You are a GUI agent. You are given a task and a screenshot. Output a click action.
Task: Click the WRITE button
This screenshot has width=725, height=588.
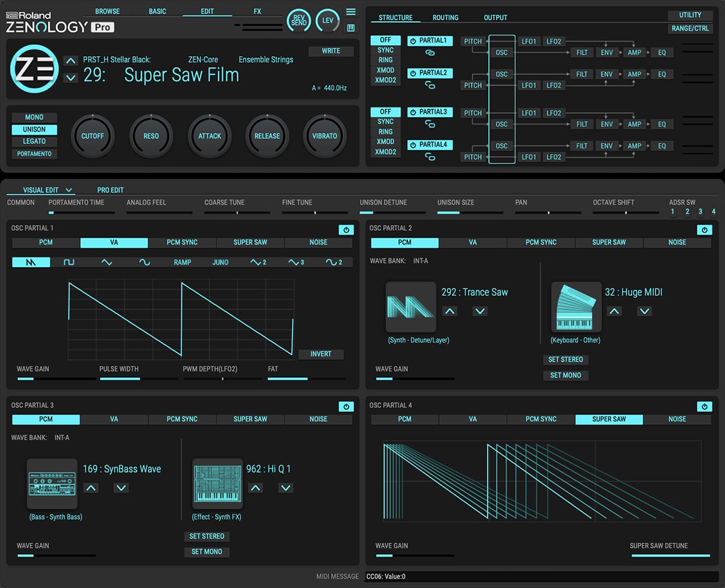tap(330, 51)
